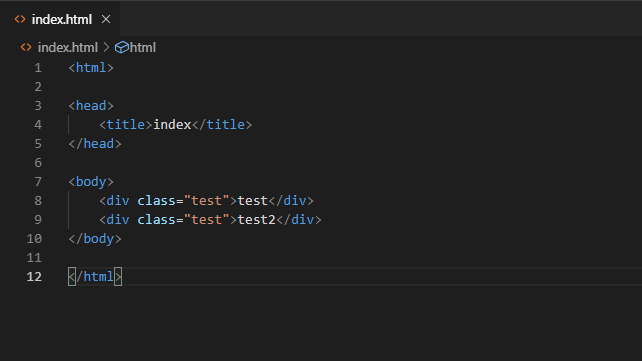
Task: Click the file icon in the breadcrumb
Action: click(26, 47)
